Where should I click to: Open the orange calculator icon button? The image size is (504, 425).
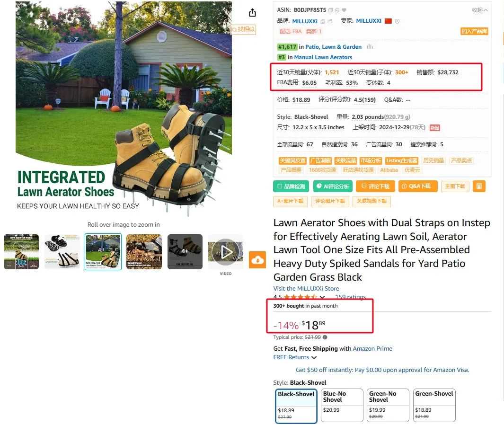pos(479,186)
